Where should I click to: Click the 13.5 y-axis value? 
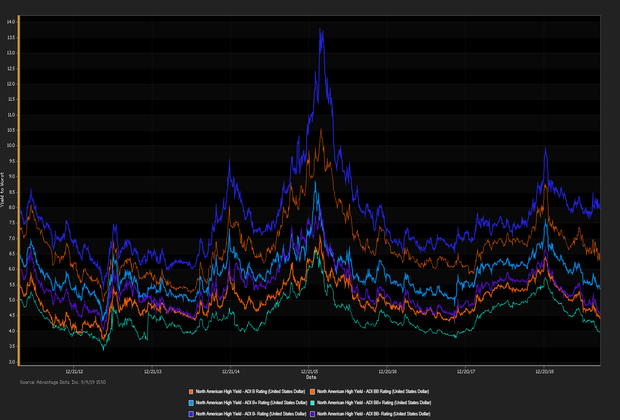coord(11,38)
